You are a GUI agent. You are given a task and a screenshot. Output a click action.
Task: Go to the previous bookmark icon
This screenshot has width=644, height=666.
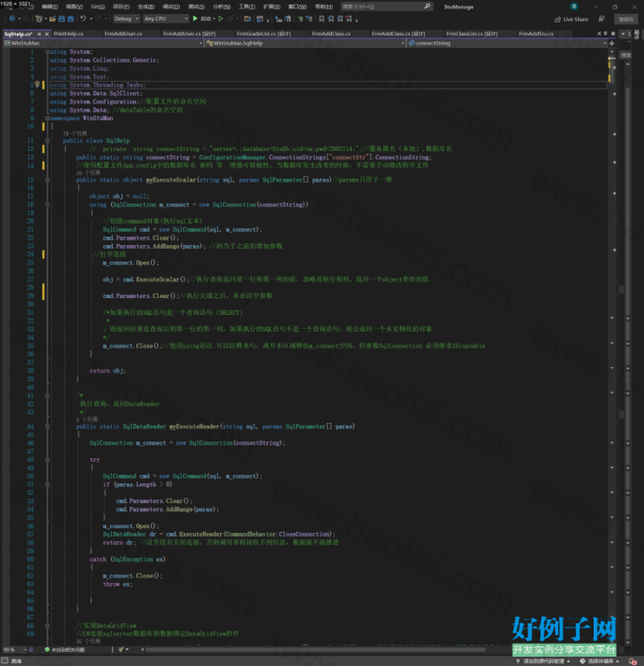pos(331,19)
